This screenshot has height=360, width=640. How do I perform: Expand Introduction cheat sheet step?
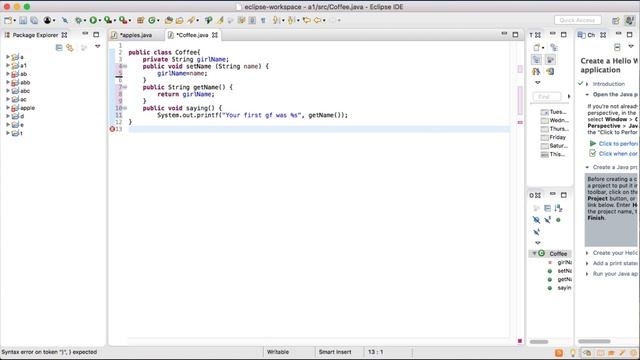(587, 84)
